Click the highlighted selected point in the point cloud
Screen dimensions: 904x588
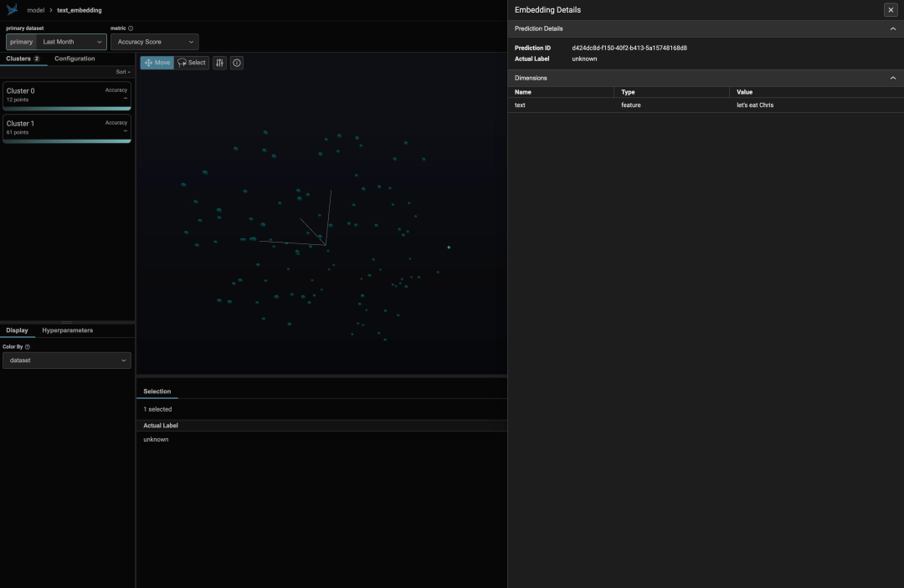point(449,247)
